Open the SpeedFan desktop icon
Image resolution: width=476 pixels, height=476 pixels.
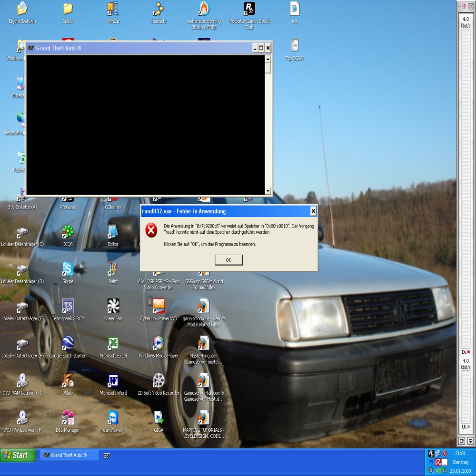113,306
